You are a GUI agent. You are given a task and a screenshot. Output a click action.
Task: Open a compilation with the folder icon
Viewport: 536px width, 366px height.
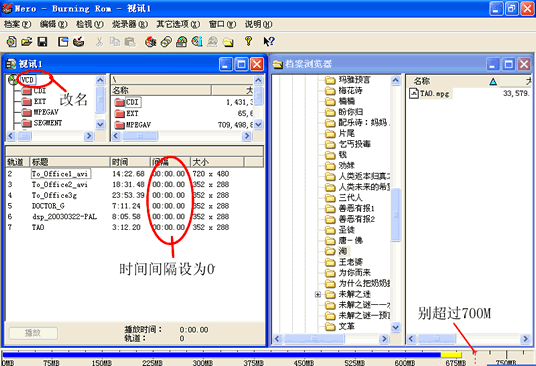click(x=27, y=42)
